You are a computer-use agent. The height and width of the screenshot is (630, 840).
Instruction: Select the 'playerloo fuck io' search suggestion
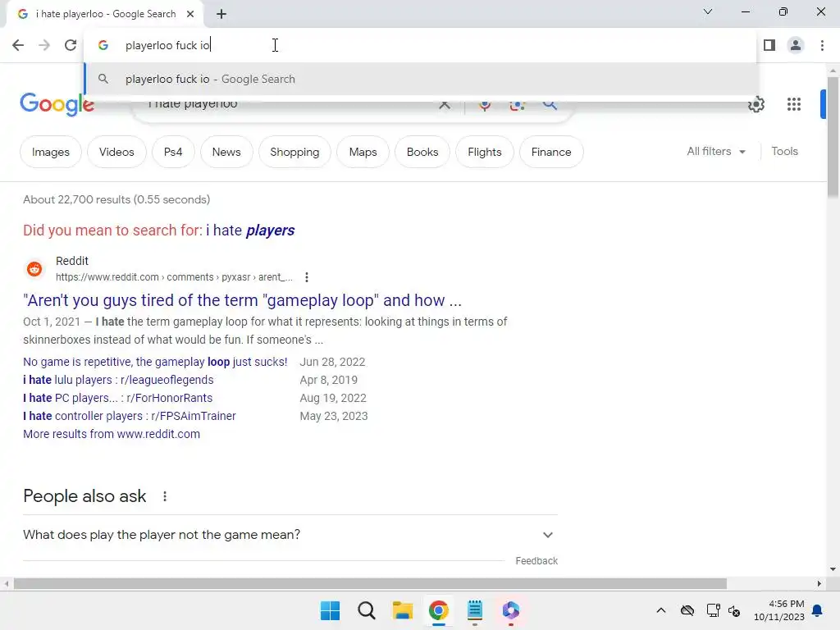(x=421, y=79)
